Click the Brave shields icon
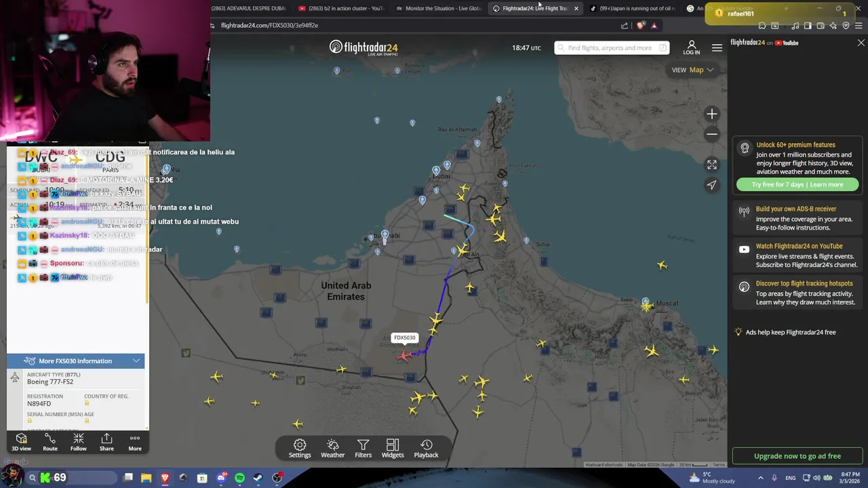The width and height of the screenshot is (868, 488). click(x=641, y=26)
